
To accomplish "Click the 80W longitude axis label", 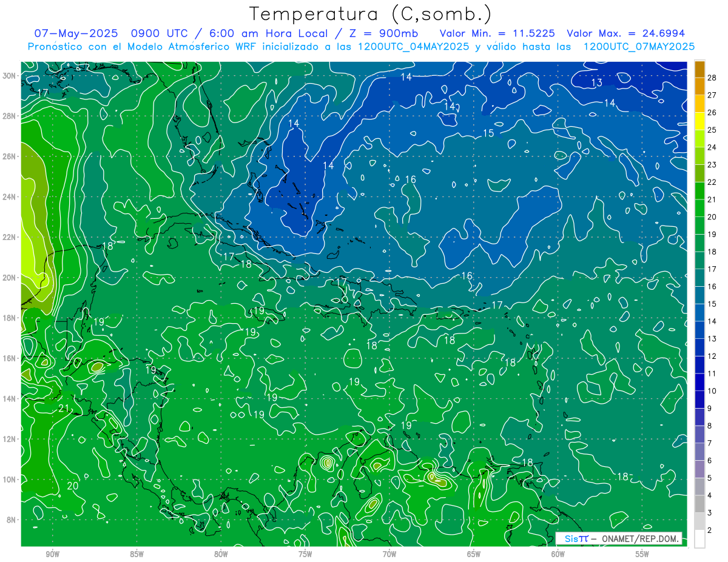I will pos(221,554).
